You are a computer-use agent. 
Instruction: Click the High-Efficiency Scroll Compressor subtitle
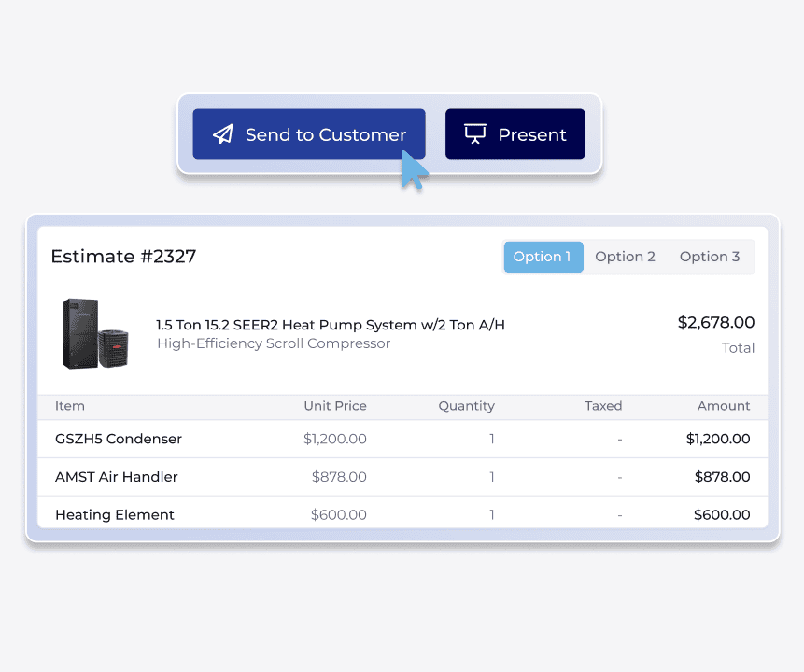[273, 343]
